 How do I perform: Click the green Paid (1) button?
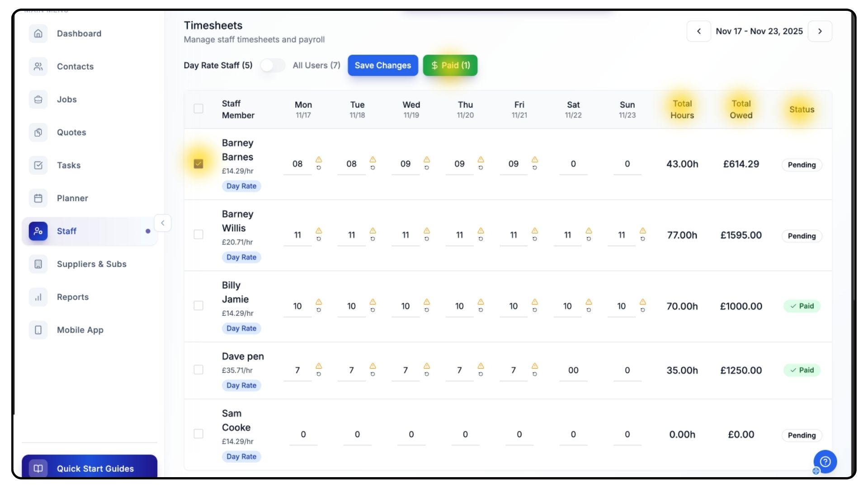coord(450,66)
